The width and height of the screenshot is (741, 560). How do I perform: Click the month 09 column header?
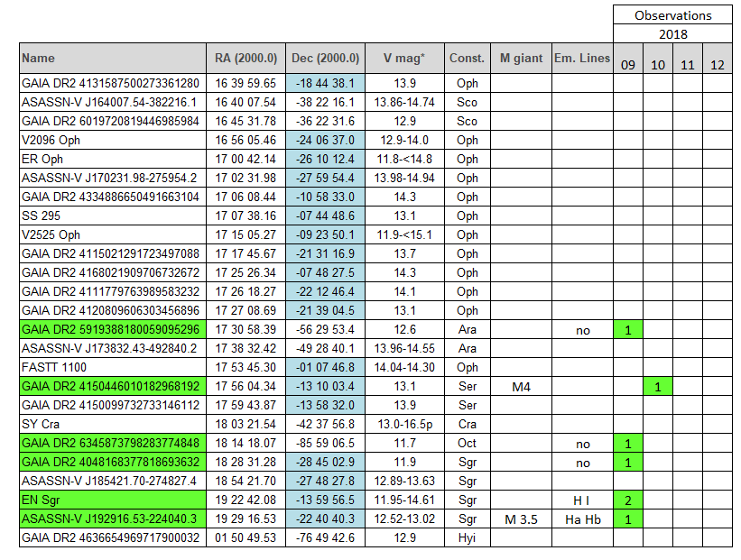[x=627, y=65]
